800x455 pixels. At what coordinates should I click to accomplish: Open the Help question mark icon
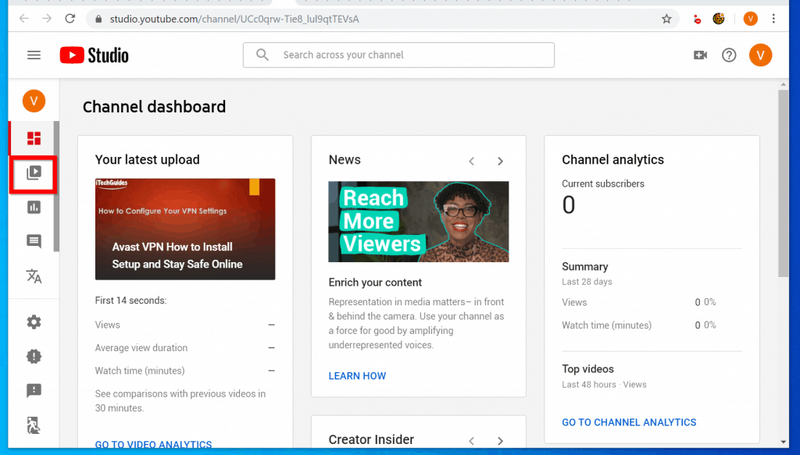point(729,55)
